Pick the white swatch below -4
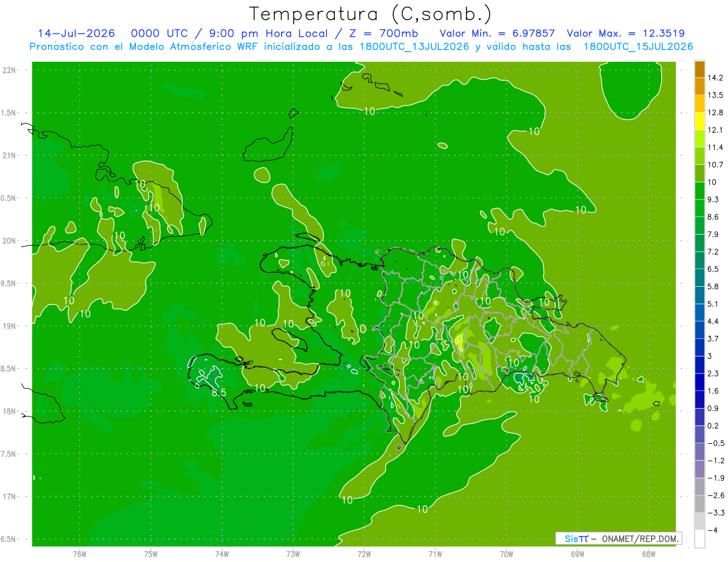 tap(699, 539)
